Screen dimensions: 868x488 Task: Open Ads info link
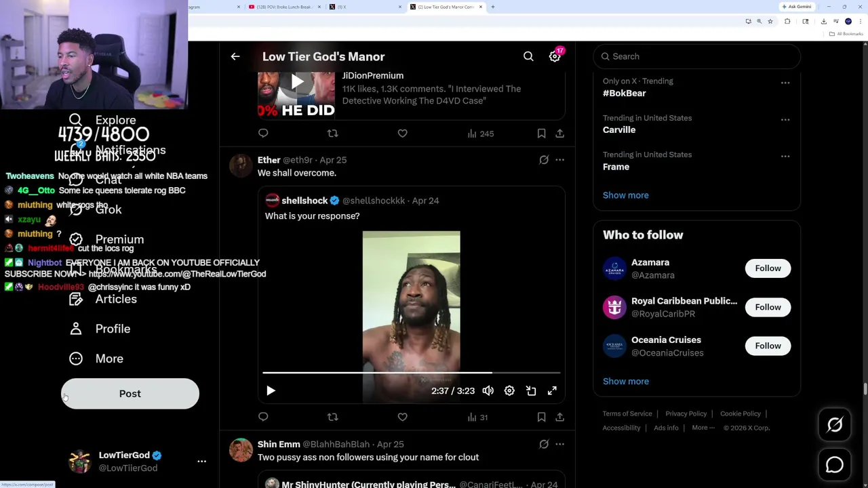click(x=666, y=428)
